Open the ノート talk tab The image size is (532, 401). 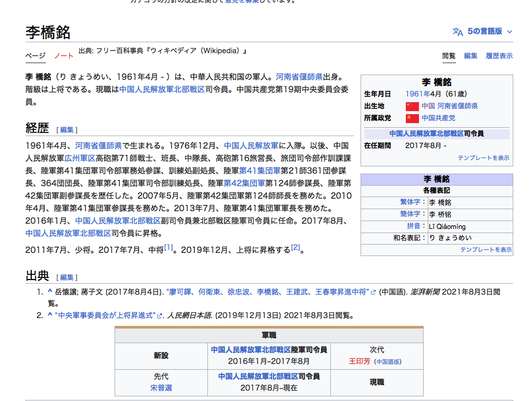[64, 56]
